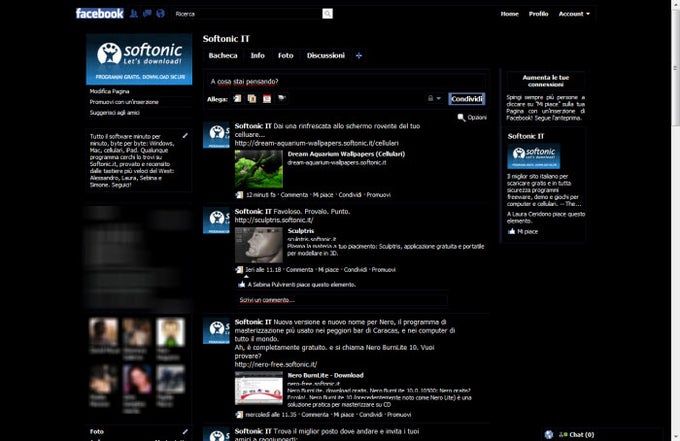The width and height of the screenshot is (680, 441).
Task: Open friend requests icon in top bar
Action: pos(134,13)
